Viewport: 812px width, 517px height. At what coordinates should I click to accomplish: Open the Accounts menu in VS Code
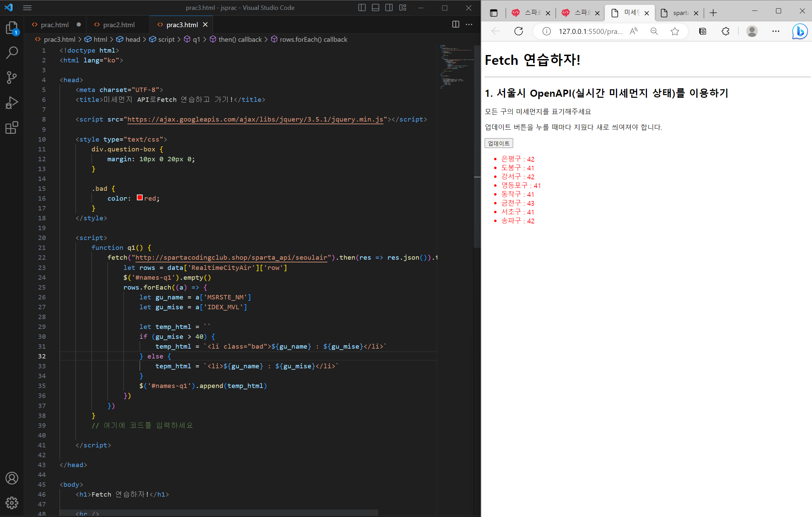click(12, 478)
